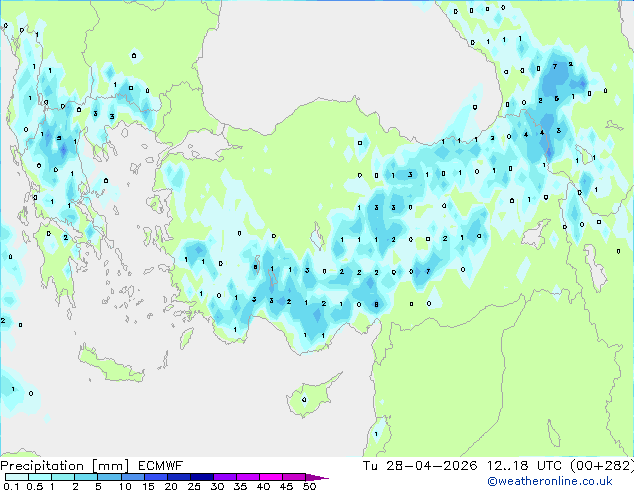The height and width of the screenshot is (490, 634).
Task: Click the "UTC" label
Action: (549, 466)
